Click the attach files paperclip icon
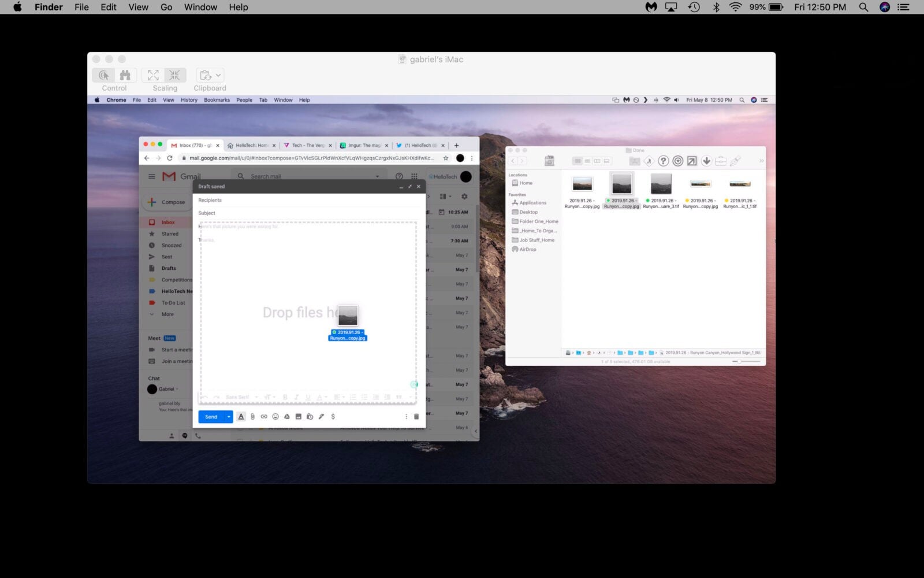 [252, 416]
